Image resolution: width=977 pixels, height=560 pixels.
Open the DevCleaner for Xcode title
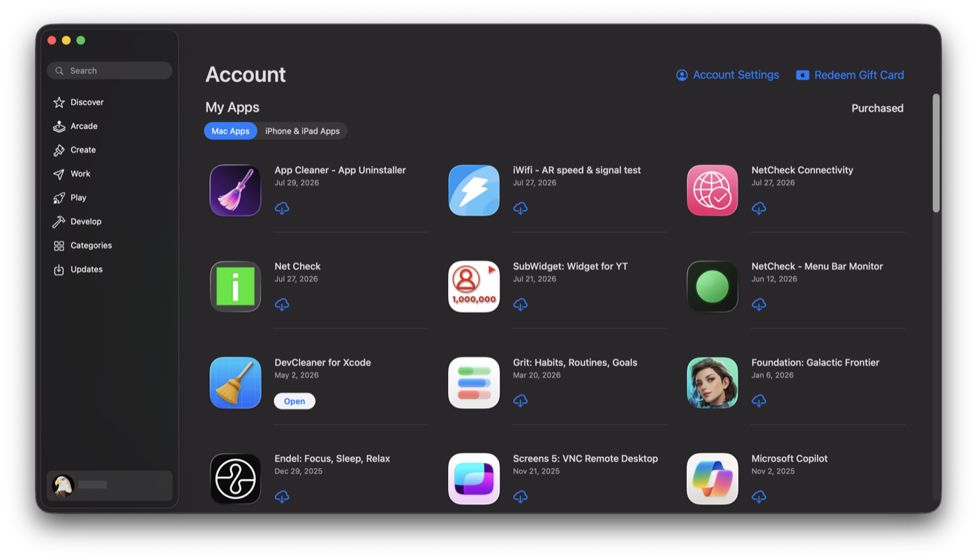[x=322, y=363]
